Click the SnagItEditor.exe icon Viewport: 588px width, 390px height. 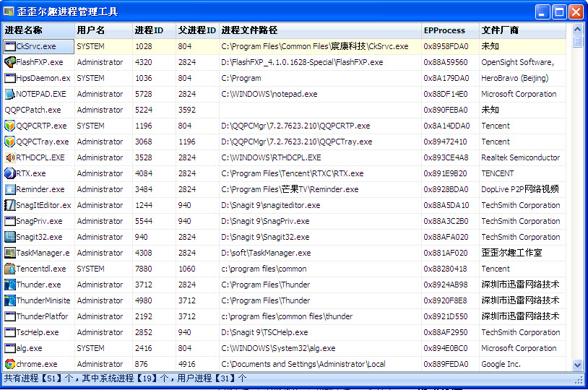pos(9,205)
